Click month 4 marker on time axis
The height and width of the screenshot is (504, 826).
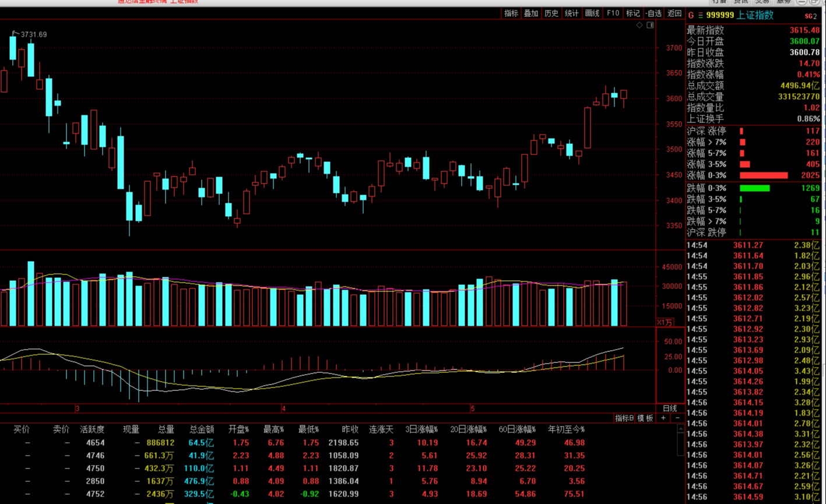283,408
